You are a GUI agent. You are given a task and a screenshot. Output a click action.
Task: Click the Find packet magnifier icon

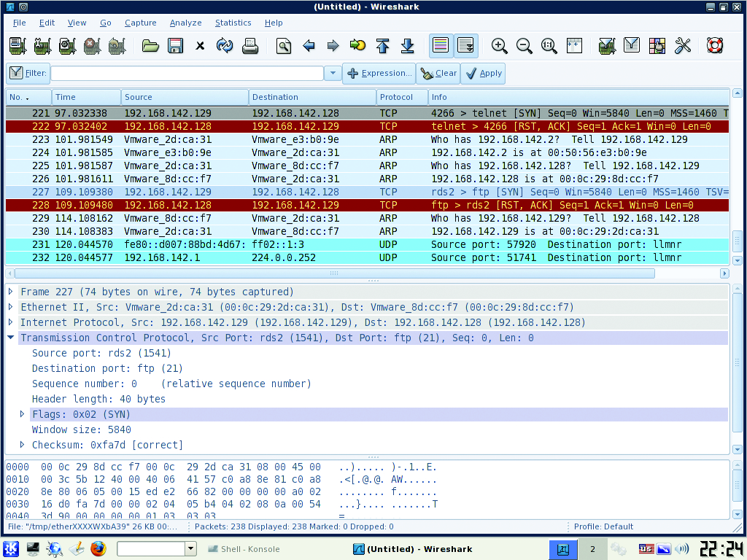click(x=284, y=46)
